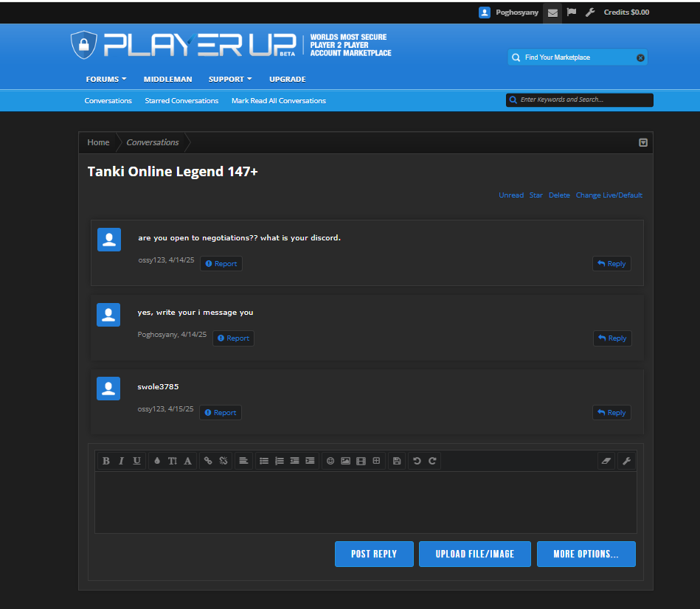Screen dimensions: 700x609
Task: Click the Poghosyany, 4/14/25 author line
Action: point(172,334)
